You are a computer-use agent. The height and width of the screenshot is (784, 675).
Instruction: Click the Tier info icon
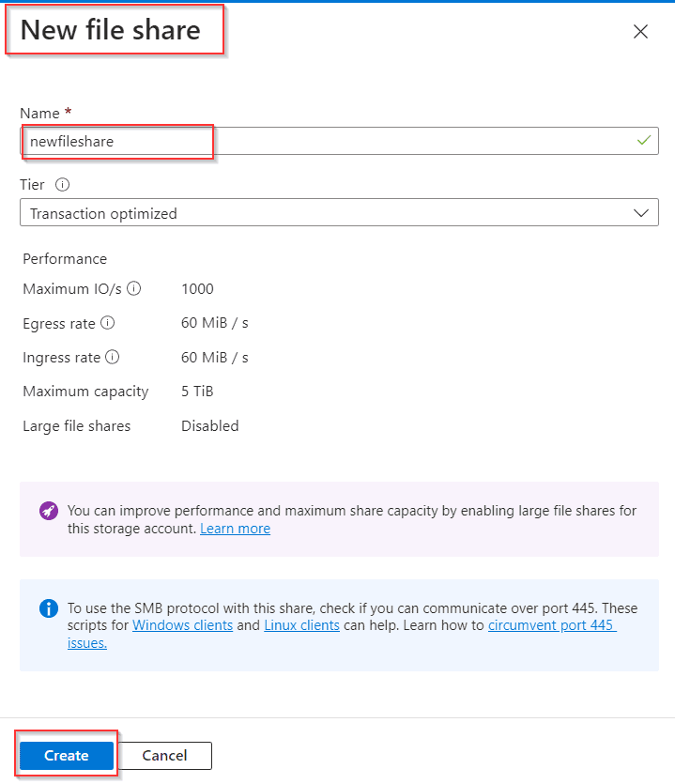62,185
